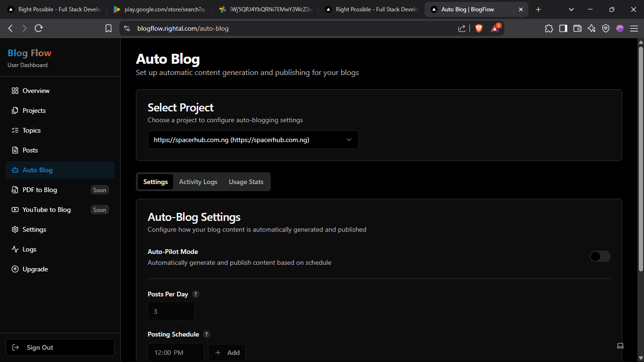Switch to play.google.com tab
The image size is (644, 362).
coord(160,9)
